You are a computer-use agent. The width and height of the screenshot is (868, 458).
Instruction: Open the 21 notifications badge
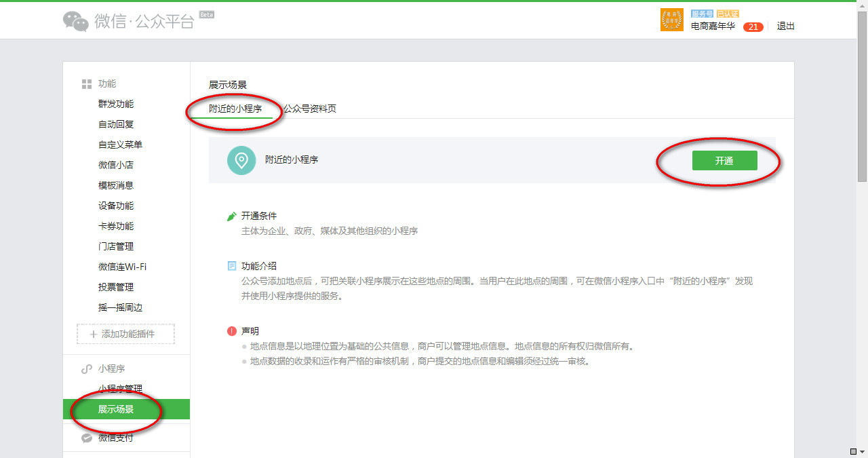point(753,27)
